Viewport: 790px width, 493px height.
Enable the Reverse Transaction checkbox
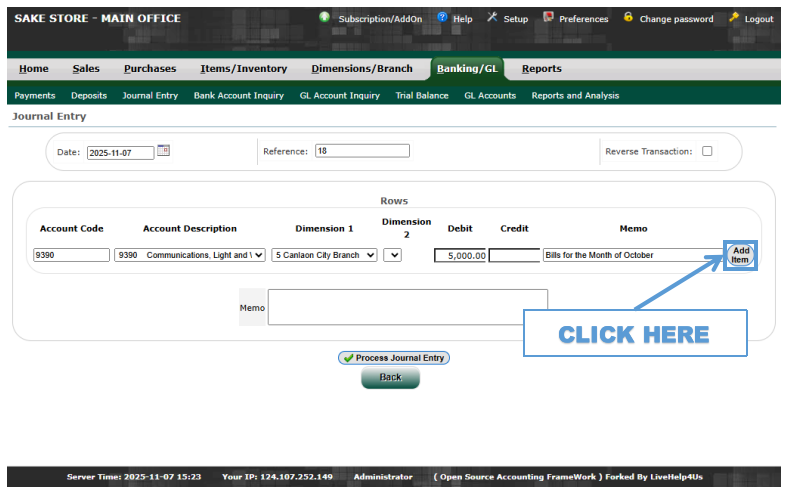pyautogui.click(x=707, y=152)
